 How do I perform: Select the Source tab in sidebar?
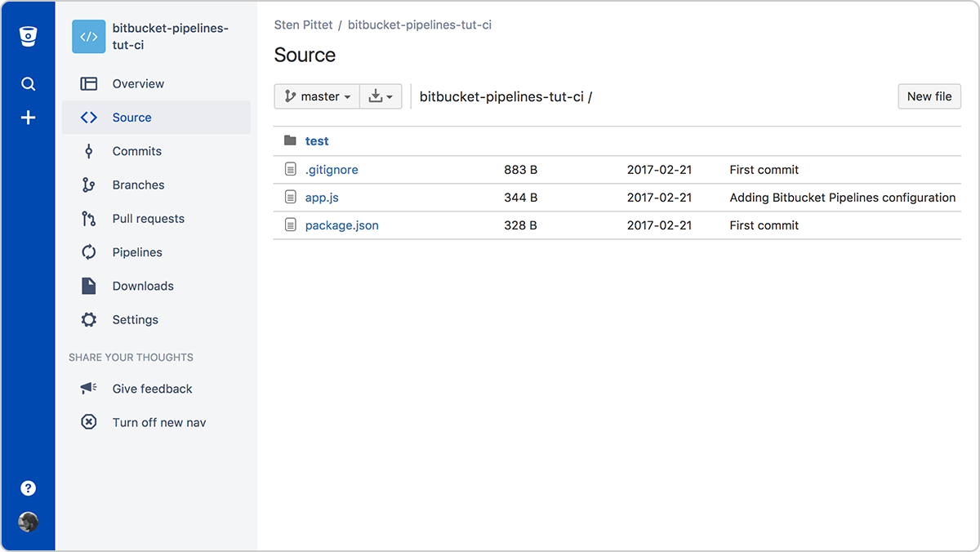(132, 117)
